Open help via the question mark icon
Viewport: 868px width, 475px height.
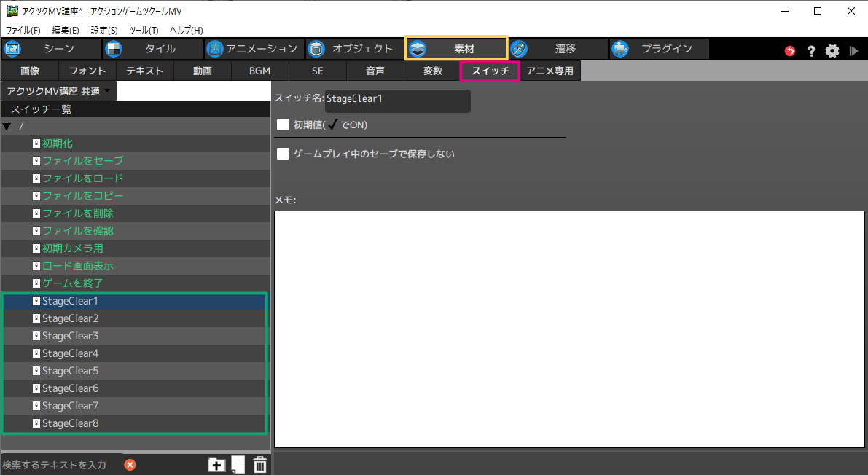coord(810,51)
